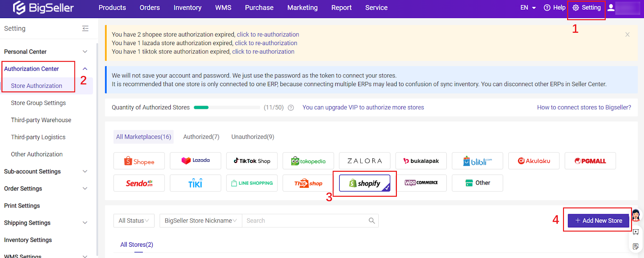Open BigSeller Store Nickname dropdown
The height and width of the screenshot is (258, 644).
200,221
